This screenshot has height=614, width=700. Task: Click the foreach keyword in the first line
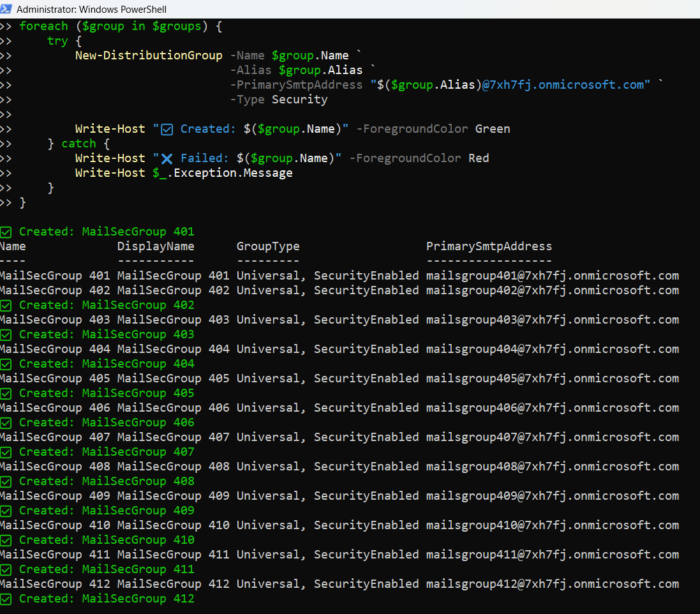pyautogui.click(x=43, y=26)
